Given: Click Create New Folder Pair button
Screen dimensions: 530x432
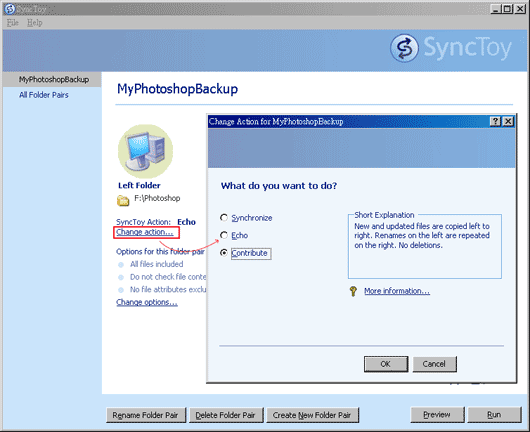Looking at the screenshot, I should click(x=312, y=415).
